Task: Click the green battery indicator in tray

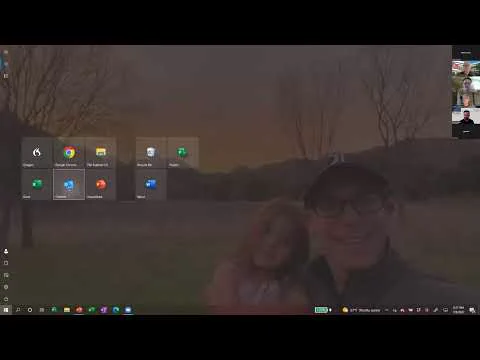Action: pos(322,310)
